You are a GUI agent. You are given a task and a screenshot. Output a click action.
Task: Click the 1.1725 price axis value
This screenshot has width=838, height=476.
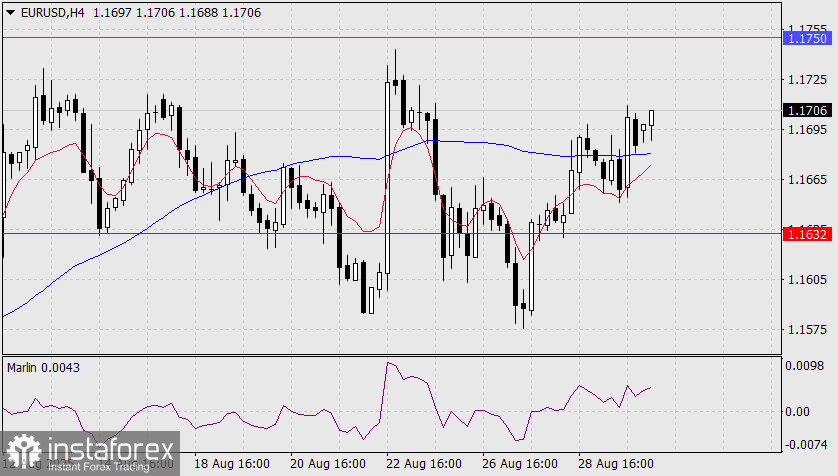[808, 80]
